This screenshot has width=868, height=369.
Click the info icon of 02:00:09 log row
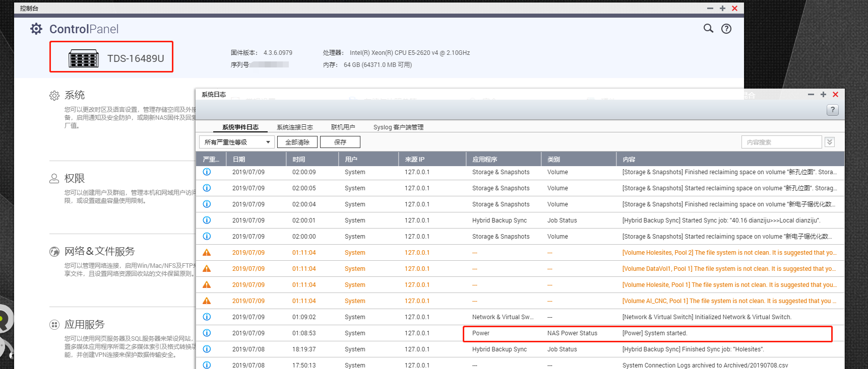(207, 172)
